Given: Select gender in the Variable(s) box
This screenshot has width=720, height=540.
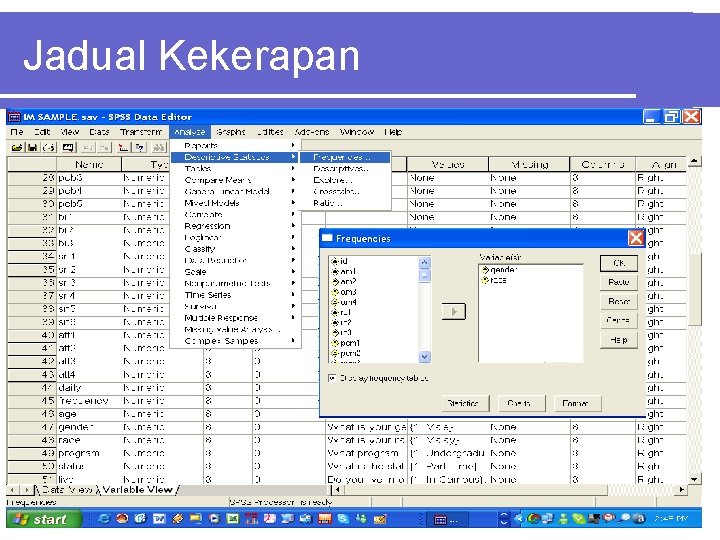Looking at the screenshot, I should (x=499, y=270).
